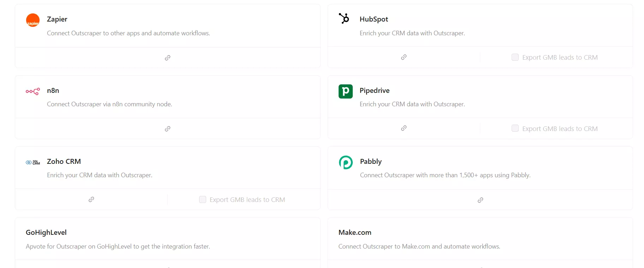Open the Zapier card link icon
The width and height of the screenshot is (644, 268).
(x=168, y=58)
